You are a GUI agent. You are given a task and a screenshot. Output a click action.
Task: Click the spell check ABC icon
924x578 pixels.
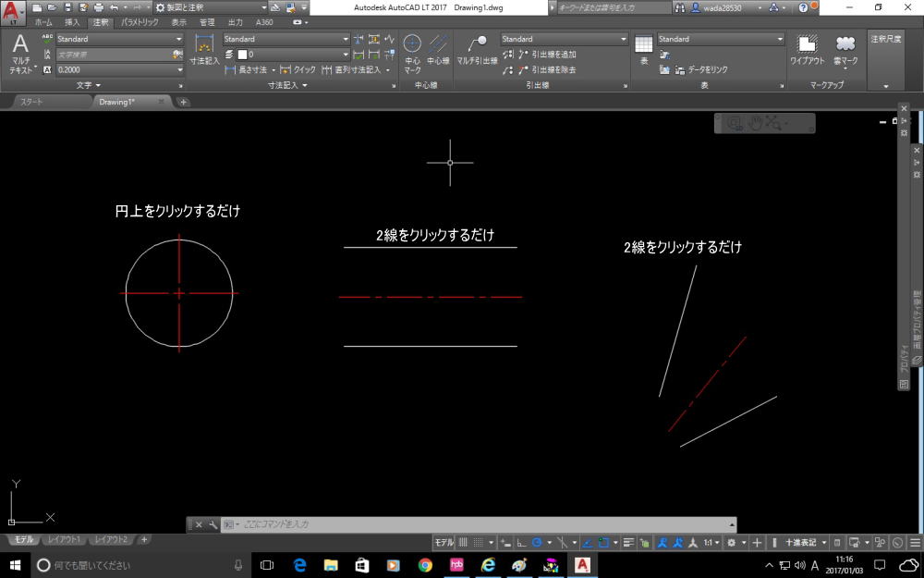[47, 39]
